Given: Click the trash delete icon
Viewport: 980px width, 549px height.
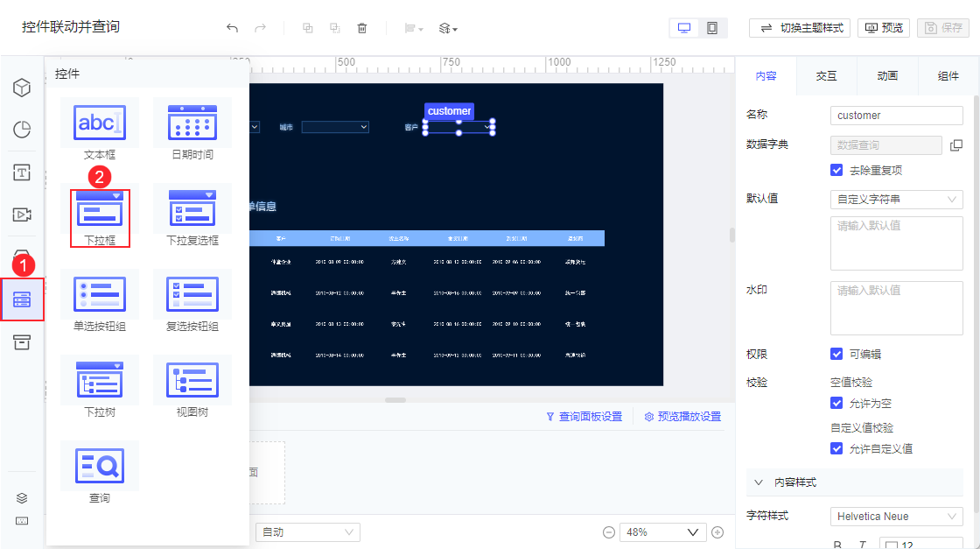Looking at the screenshot, I should pos(362,28).
